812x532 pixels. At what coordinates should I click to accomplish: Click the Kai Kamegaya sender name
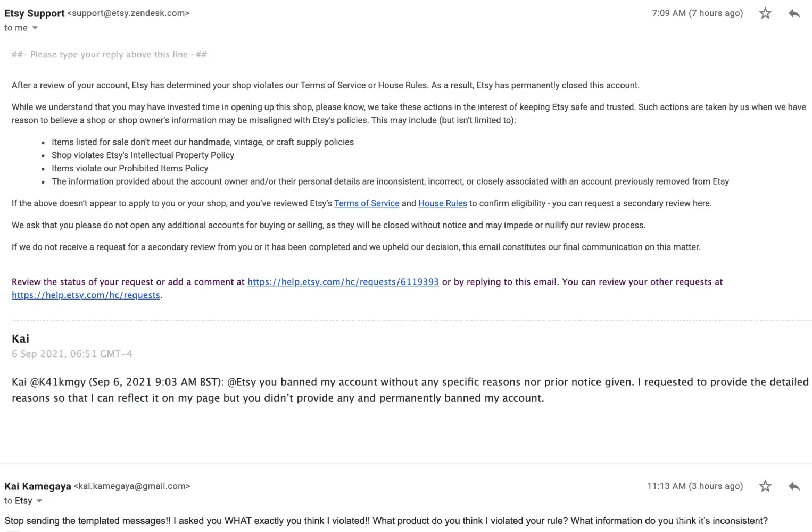click(37, 486)
